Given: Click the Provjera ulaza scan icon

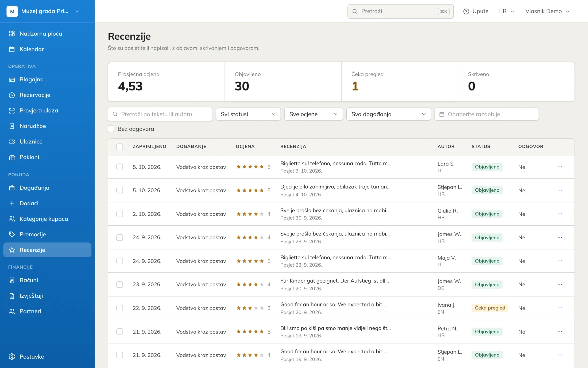Looking at the screenshot, I should 12,111.
